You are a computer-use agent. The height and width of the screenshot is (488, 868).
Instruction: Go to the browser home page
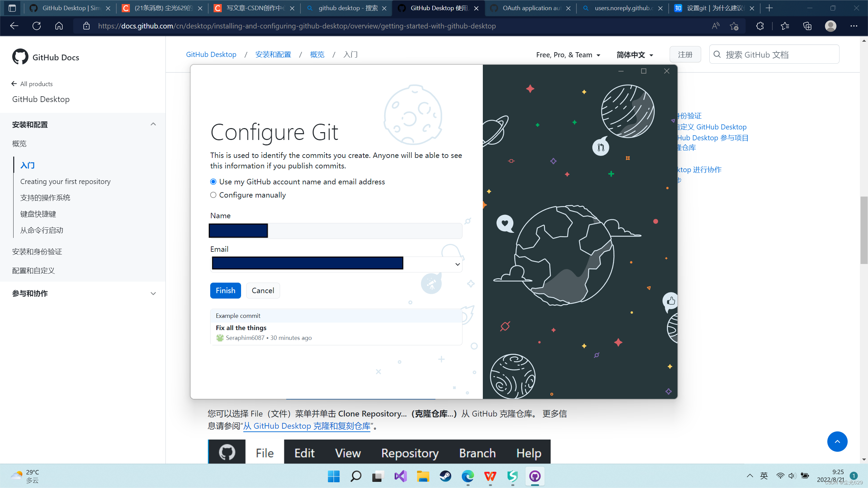(59, 26)
